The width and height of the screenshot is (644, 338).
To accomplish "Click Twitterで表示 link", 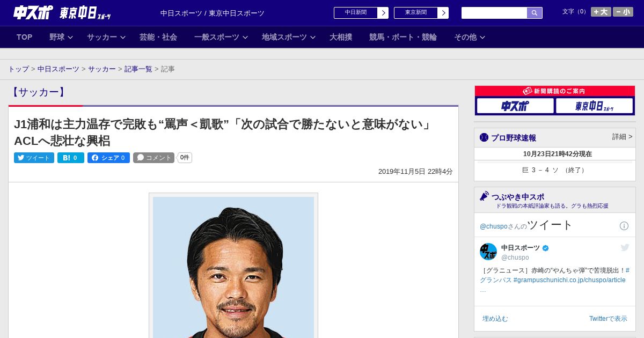I will pos(608,319).
